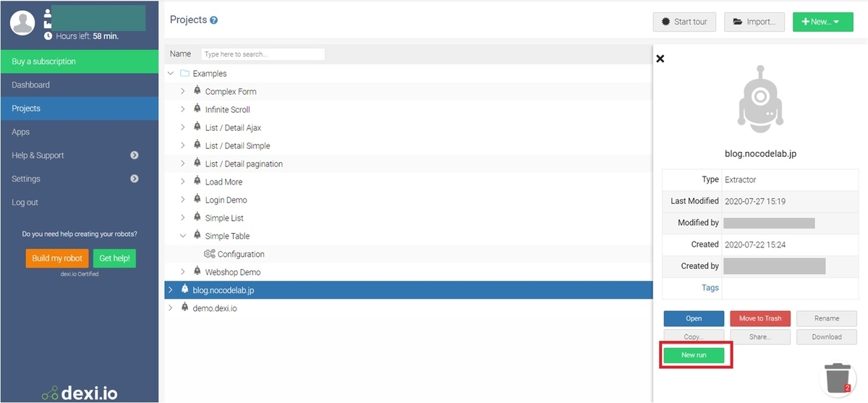This screenshot has height=403, width=868.
Task: Expand the Login Demo robot
Action: (x=183, y=200)
